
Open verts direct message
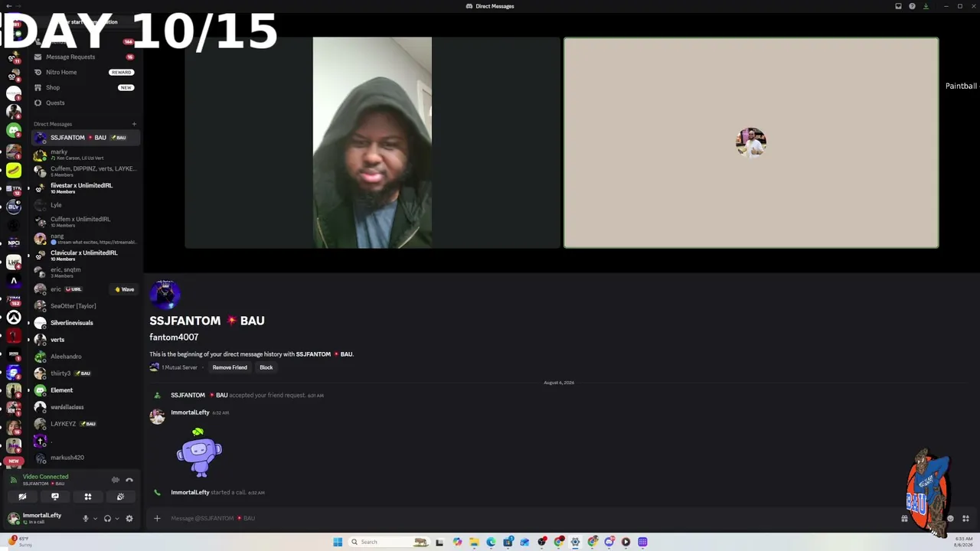pyautogui.click(x=84, y=340)
